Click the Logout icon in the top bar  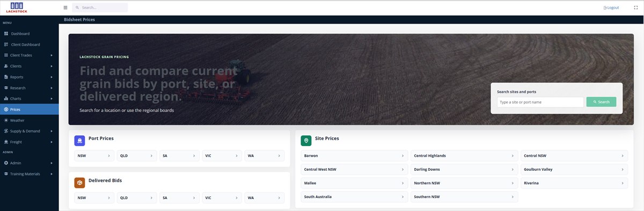click(605, 8)
